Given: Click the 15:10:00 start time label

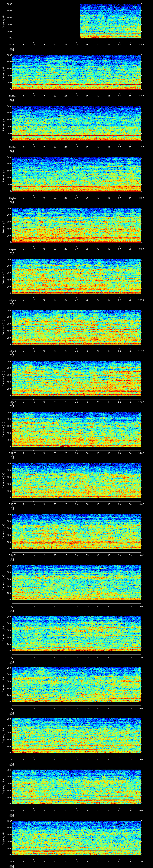Looking at the screenshot, I should 12,351.
